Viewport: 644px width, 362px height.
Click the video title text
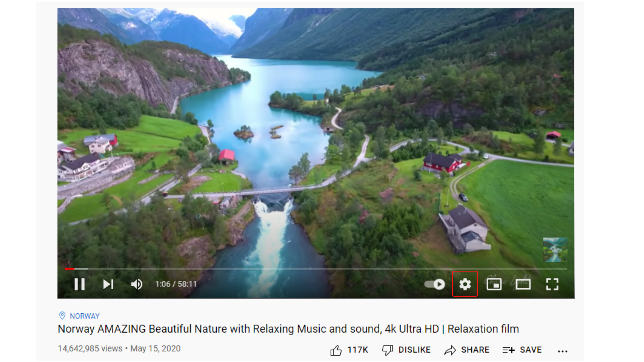[288, 329]
